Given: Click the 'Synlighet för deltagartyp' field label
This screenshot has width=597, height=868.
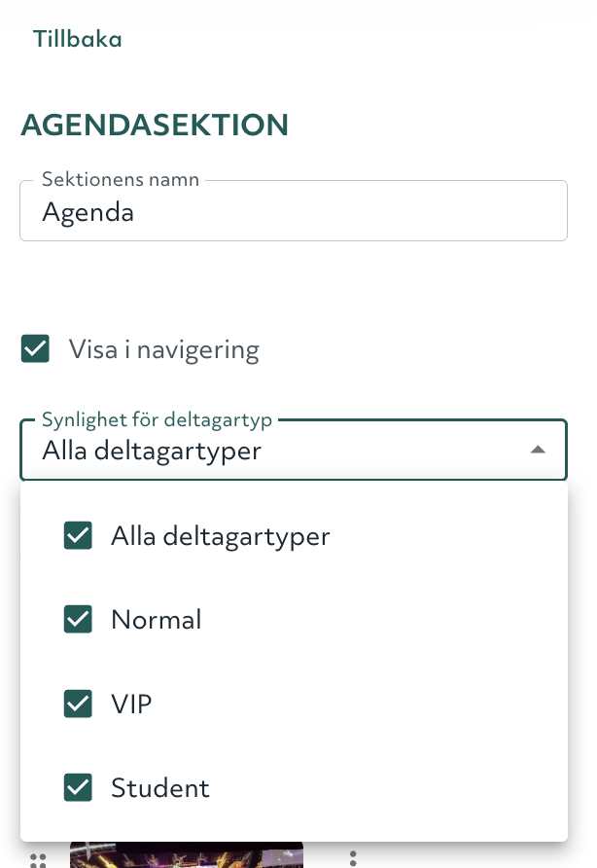Looking at the screenshot, I should [157, 419].
